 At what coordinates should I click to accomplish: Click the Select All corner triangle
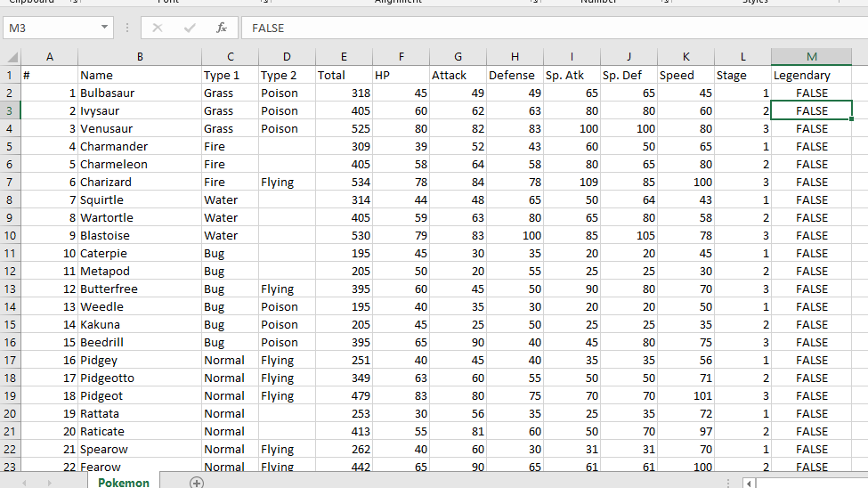pyautogui.click(x=11, y=56)
